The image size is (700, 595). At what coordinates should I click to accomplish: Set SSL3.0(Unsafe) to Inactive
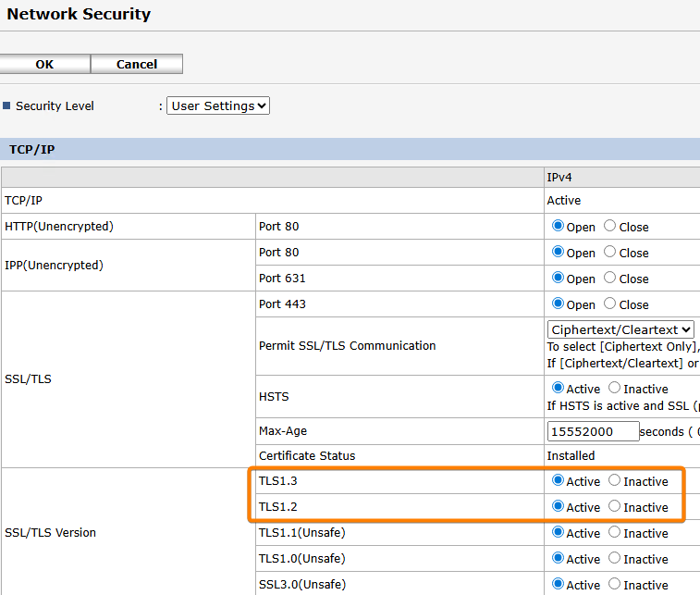coord(615,584)
